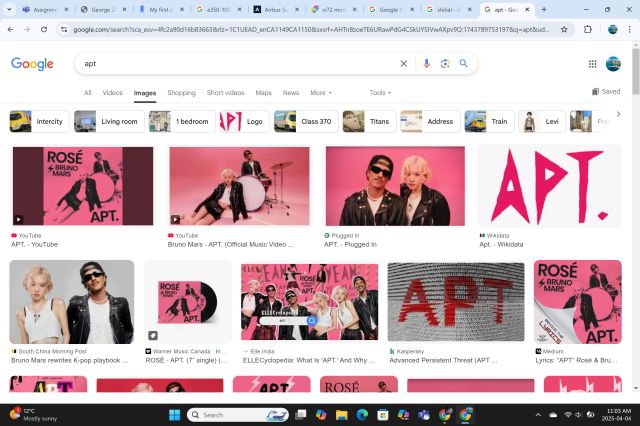Focus the browser address bar URL
Viewport: 640px width, 426px height.
(x=311, y=29)
